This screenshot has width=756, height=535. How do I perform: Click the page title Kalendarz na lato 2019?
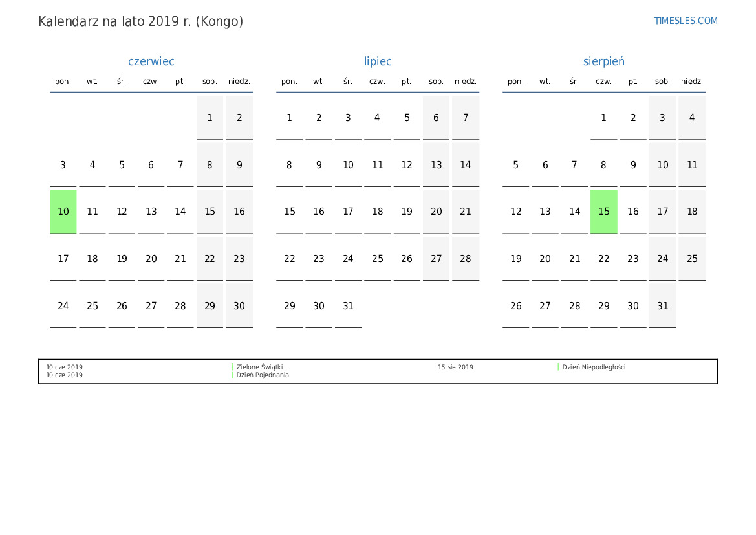[141, 21]
